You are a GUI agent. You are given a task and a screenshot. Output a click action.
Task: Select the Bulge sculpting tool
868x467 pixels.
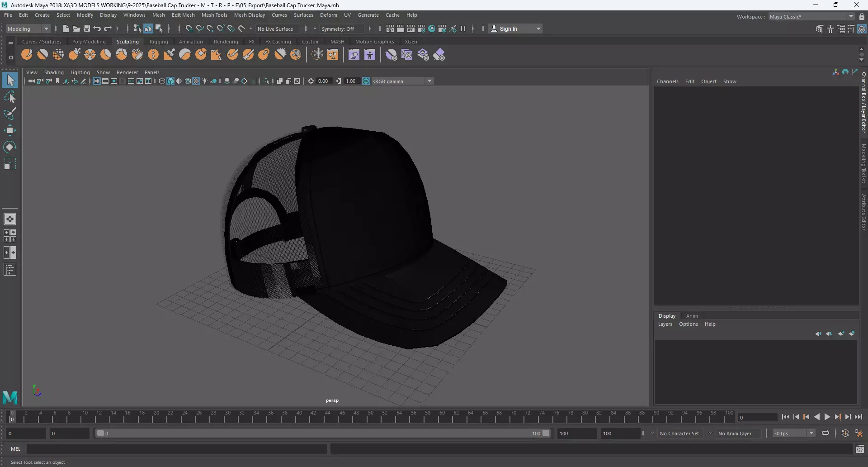(264, 55)
